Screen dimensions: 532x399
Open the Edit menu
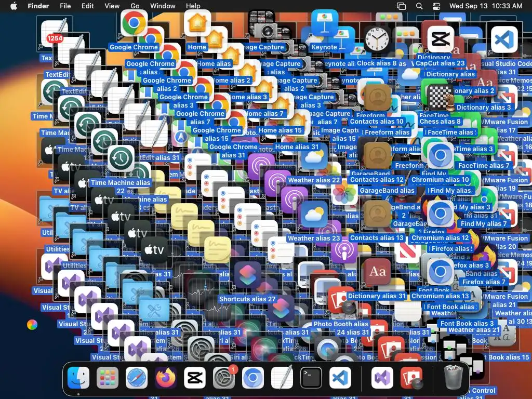[x=87, y=6]
